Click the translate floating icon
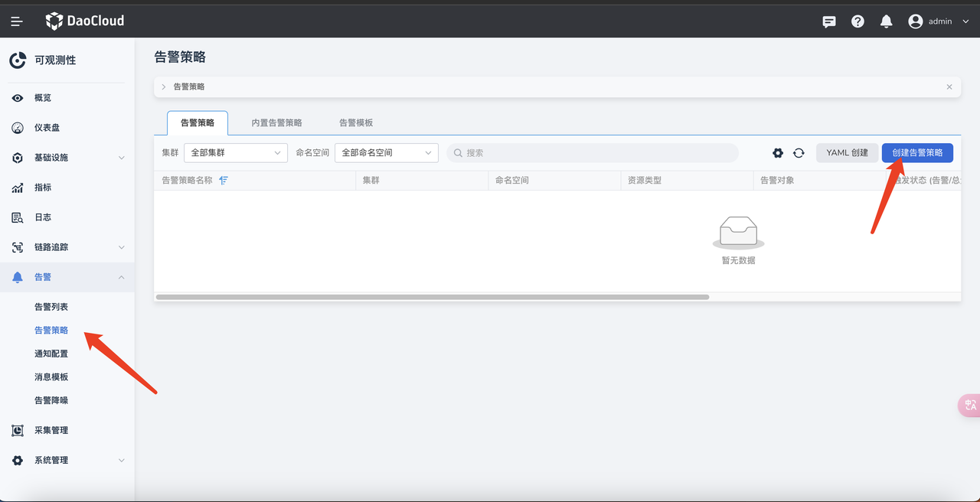 coord(970,405)
